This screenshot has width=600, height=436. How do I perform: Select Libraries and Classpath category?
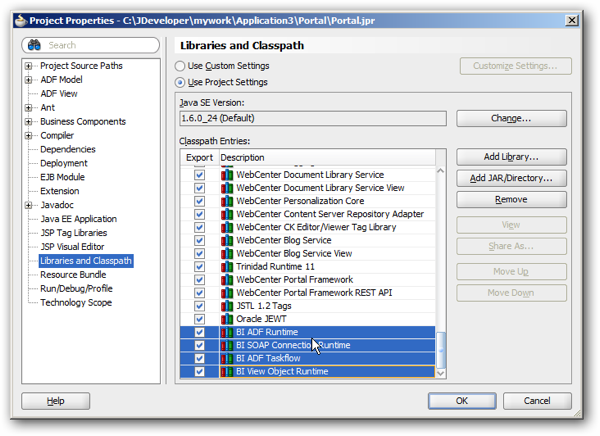tap(86, 261)
